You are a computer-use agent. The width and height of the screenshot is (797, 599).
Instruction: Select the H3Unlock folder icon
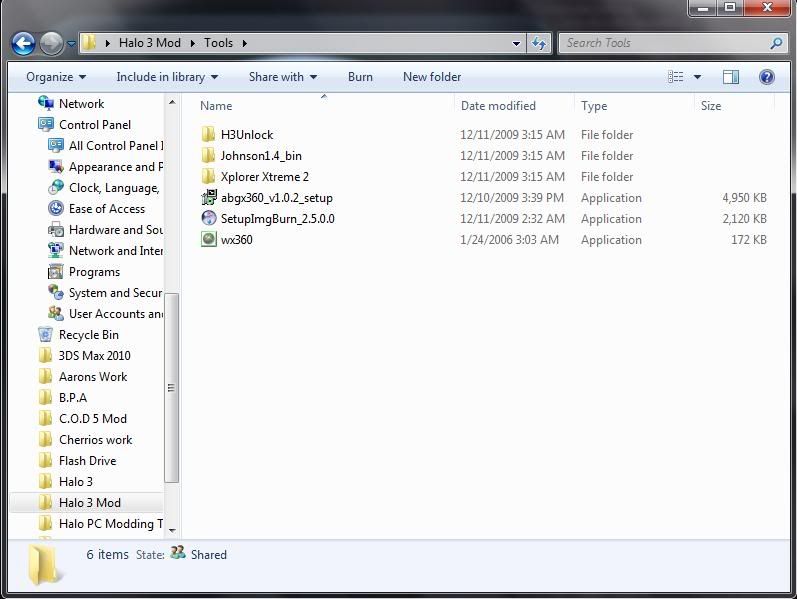[x=208, y=135]
